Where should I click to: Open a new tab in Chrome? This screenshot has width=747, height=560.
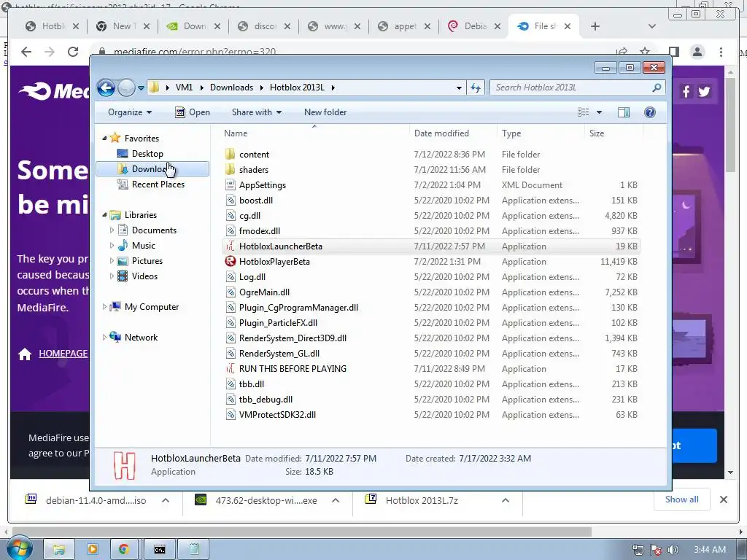(x=595, y=27)
